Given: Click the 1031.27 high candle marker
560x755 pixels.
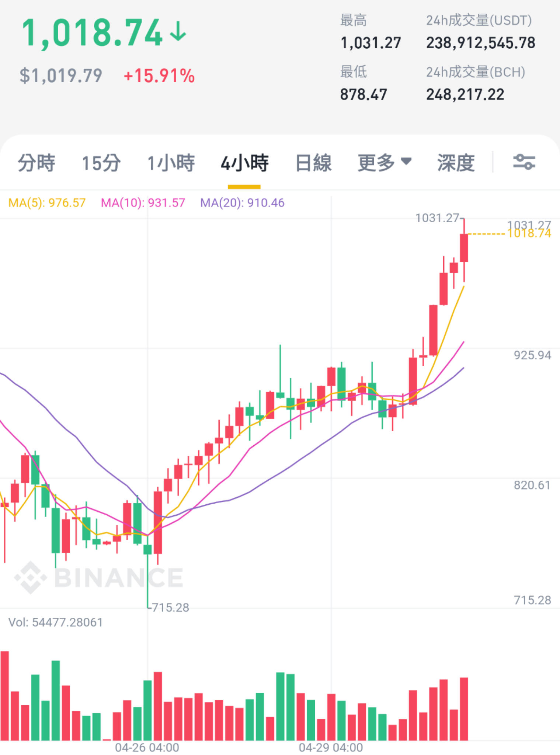Looking at the screenshot, I should pyautogui.click(x=437, y=218).
